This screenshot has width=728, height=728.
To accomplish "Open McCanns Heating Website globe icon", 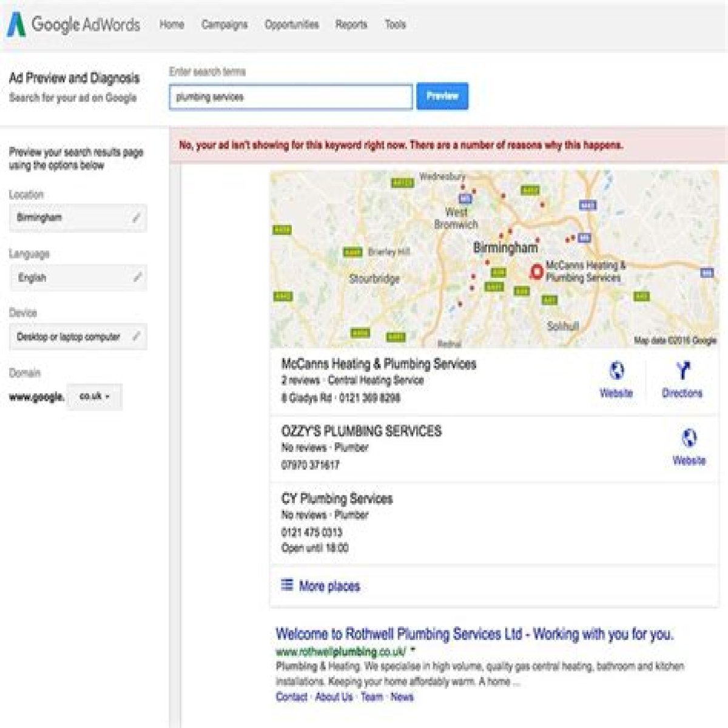I will tap(616, 371).
